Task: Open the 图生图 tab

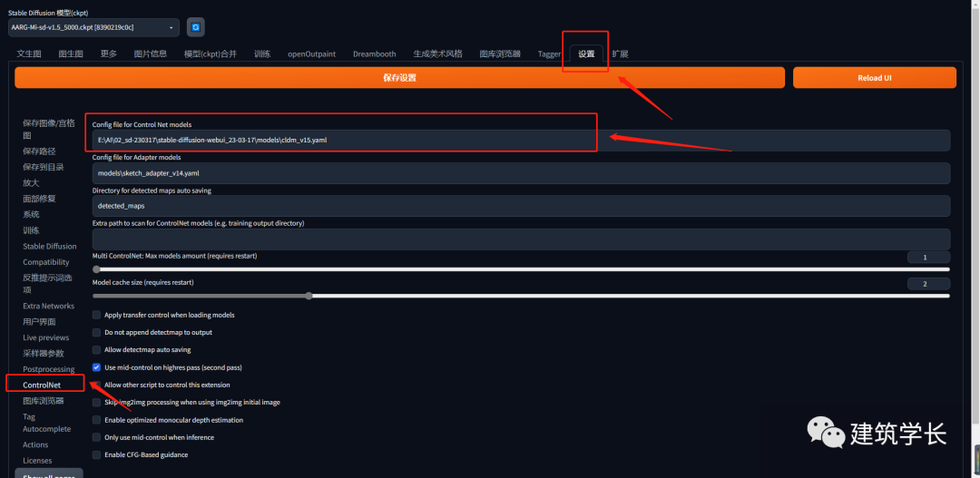Action: point(71,54)
